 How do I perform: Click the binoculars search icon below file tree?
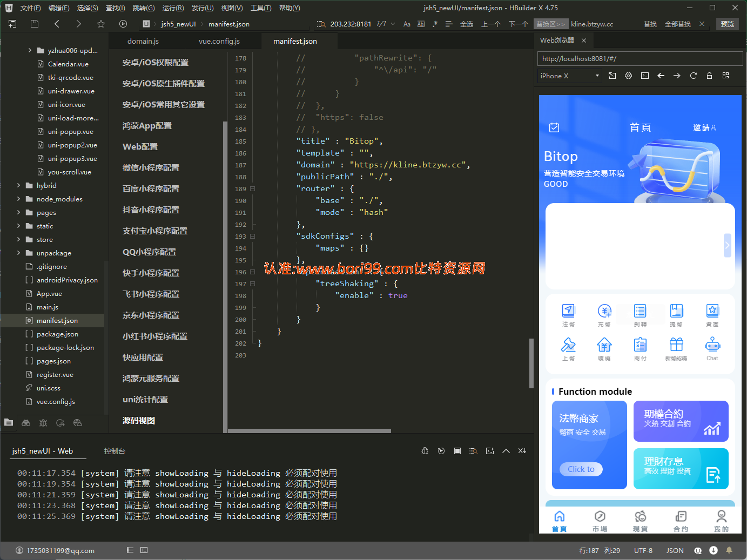click(26, 423)
